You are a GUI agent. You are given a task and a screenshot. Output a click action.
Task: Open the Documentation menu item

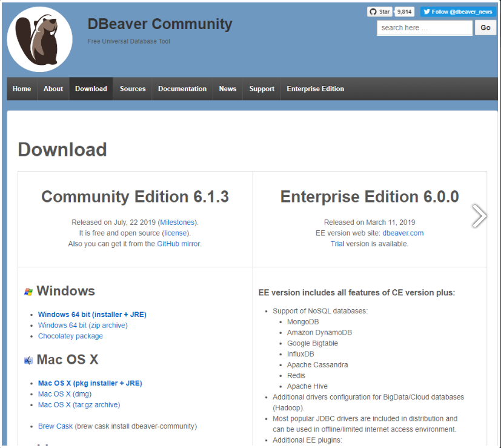click(182, 89)
